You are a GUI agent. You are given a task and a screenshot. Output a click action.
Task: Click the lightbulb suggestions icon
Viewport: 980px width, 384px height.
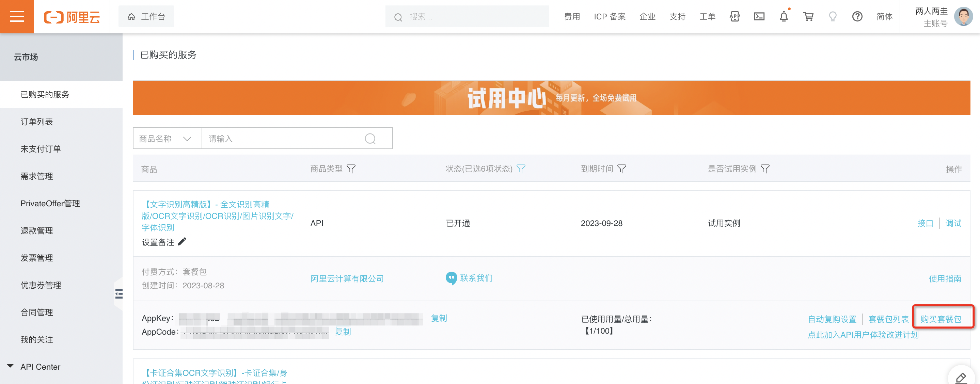coord(833,17)
